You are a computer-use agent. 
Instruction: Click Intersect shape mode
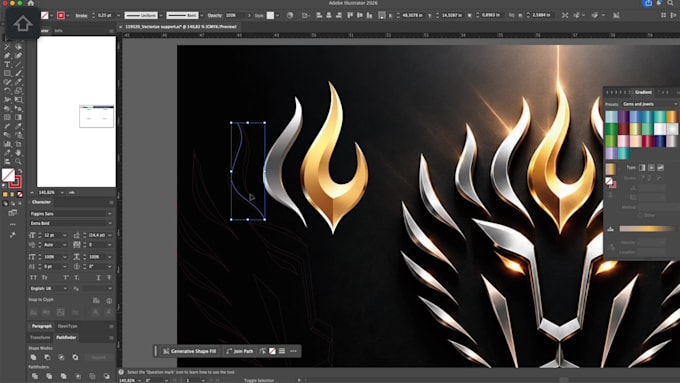coord(61,357)
